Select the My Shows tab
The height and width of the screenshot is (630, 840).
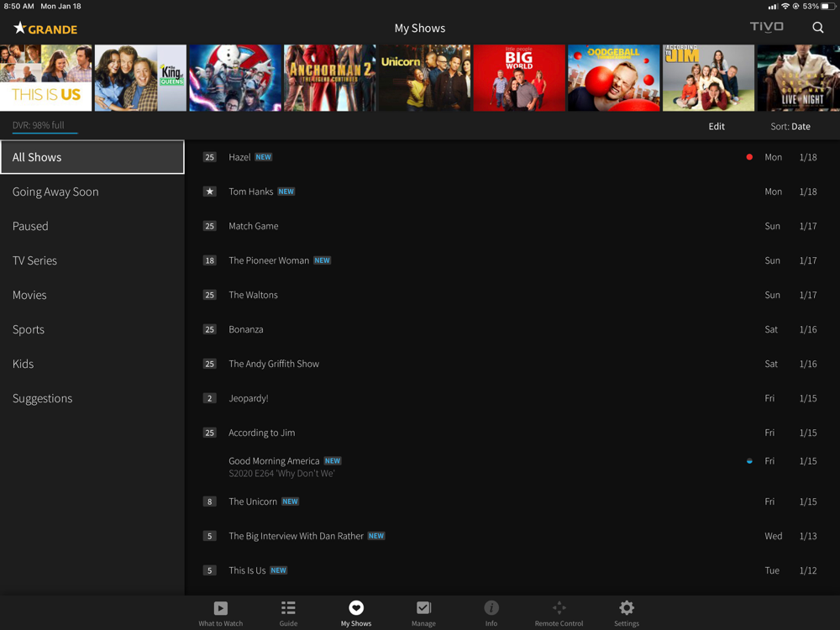click(356, 612)
